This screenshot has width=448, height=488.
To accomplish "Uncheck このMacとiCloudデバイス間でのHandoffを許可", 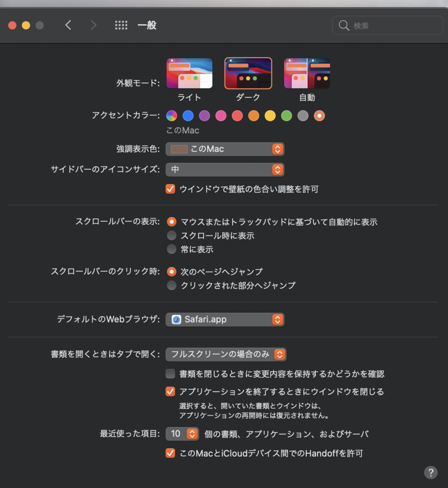I will click(170, 453).
